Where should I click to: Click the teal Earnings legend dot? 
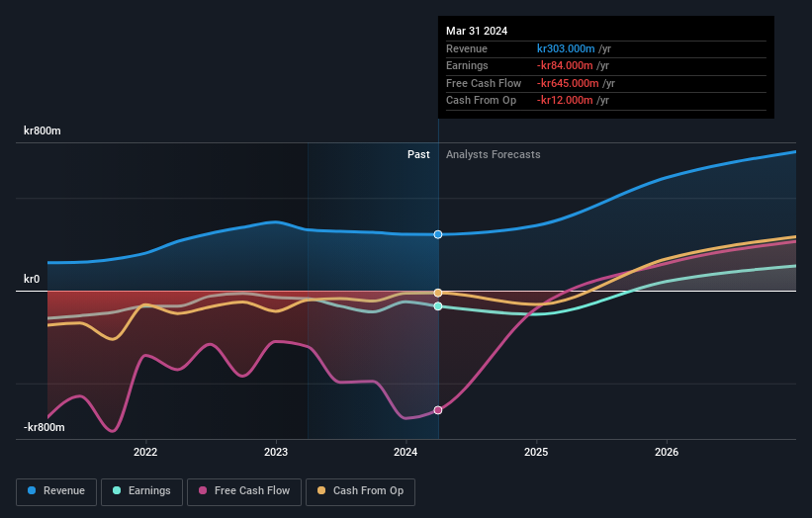pyautogui.click(x=117, y=490)
